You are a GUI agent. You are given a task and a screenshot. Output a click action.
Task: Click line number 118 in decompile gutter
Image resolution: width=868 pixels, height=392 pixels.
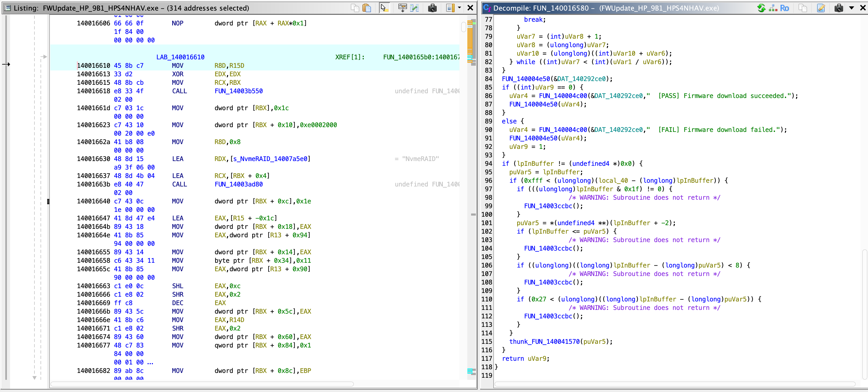(487, 367)
